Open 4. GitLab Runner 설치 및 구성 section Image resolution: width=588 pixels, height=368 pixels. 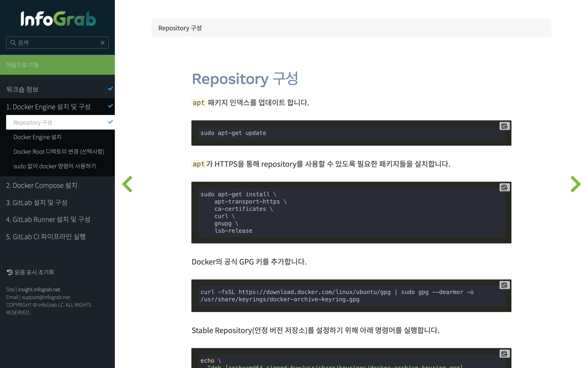point(48,220)
